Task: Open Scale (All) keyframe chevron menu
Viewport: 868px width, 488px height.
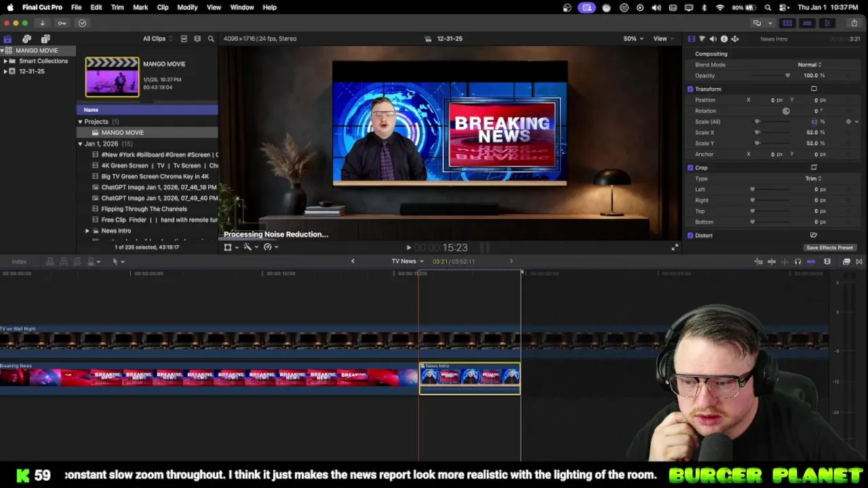Action: pos(857,121)
